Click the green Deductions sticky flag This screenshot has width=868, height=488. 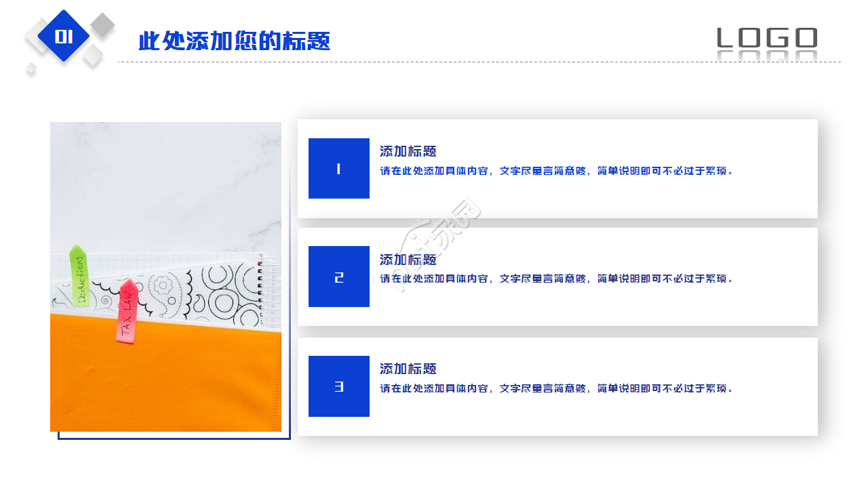coord(79,276)
